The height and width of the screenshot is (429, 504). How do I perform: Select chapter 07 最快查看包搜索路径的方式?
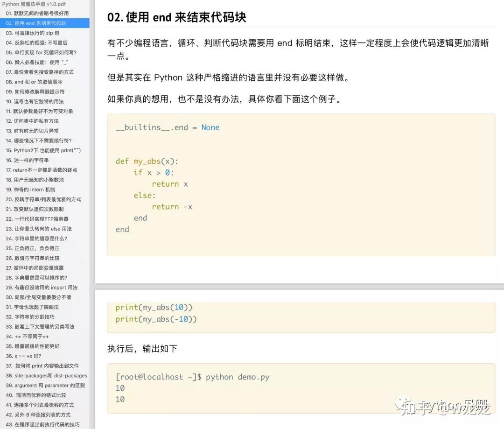click(x=42, y=72)
